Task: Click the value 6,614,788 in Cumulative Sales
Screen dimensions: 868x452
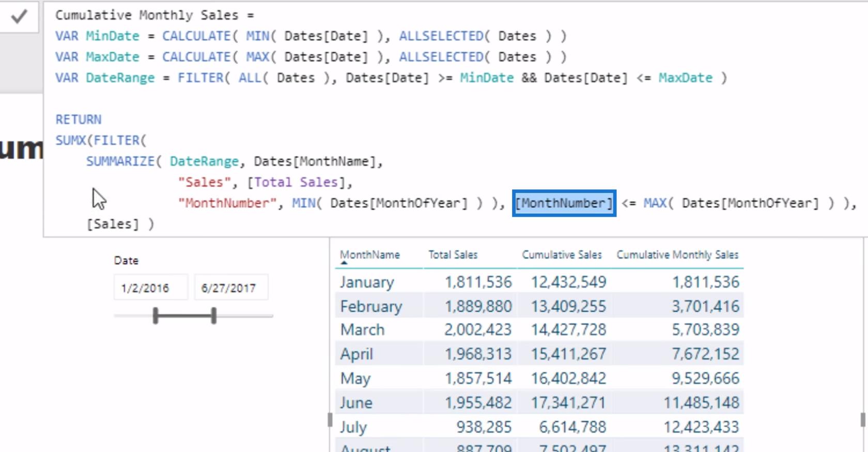Action: [572, 427]
